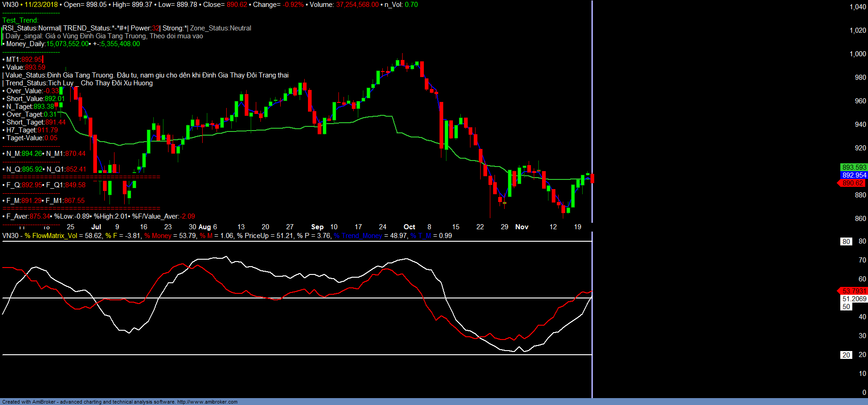Select the white 51.2069 indicator value label
This screenshot has height=405, width=868.
coord(854,299)
